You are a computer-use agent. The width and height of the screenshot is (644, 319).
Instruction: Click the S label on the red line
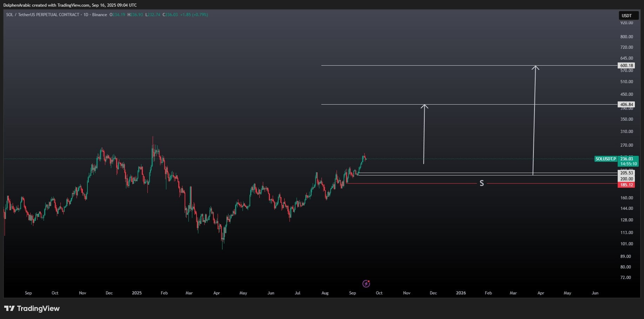point(482,183)
